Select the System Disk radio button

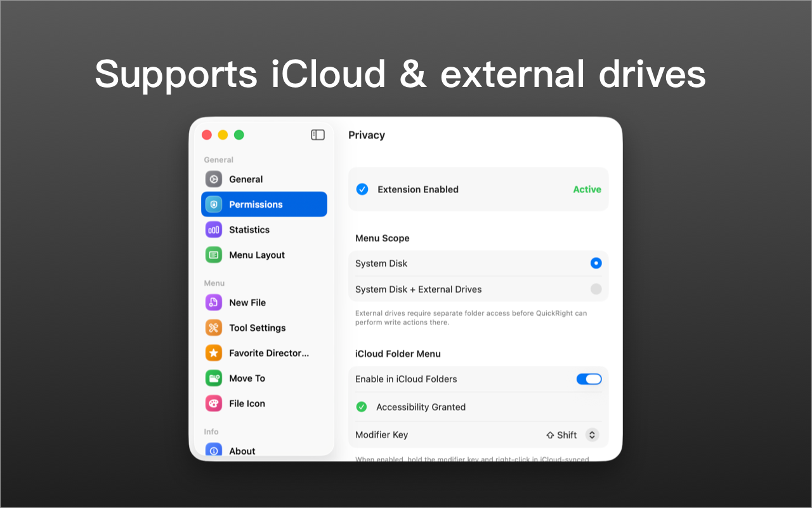(x=596, y=263)
